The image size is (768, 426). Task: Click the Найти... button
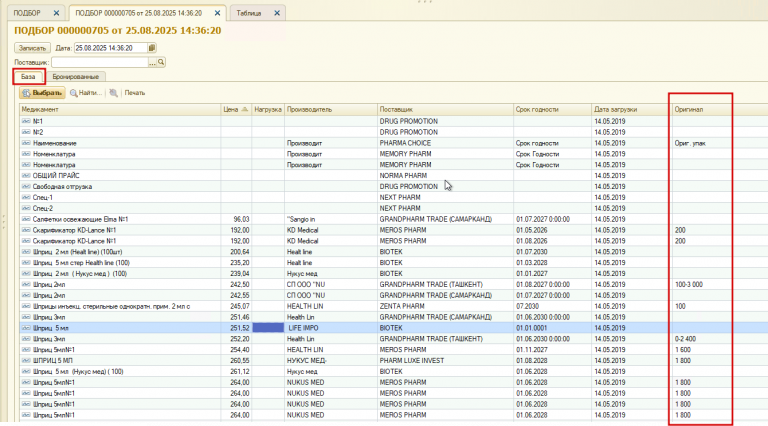point(86,93)
